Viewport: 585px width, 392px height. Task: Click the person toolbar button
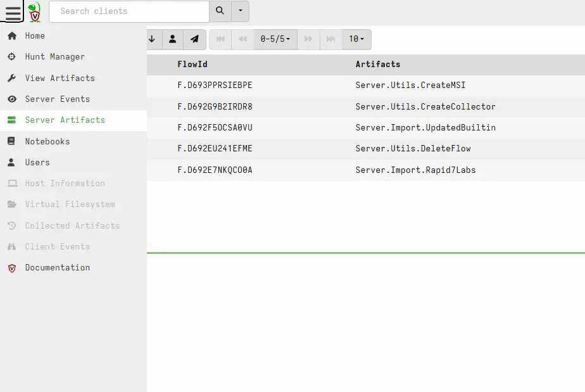click(x=173, y=39)
